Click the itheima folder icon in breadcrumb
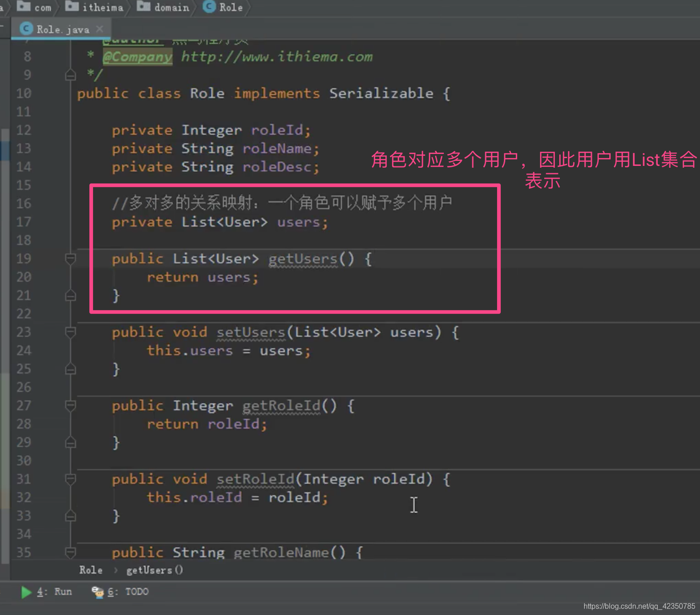The height and width of the screenshot is (615, 700). [72, 6]
